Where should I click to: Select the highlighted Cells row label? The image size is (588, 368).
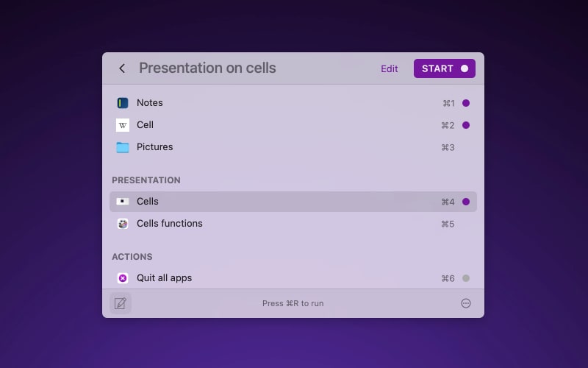[x=148, y=202]
